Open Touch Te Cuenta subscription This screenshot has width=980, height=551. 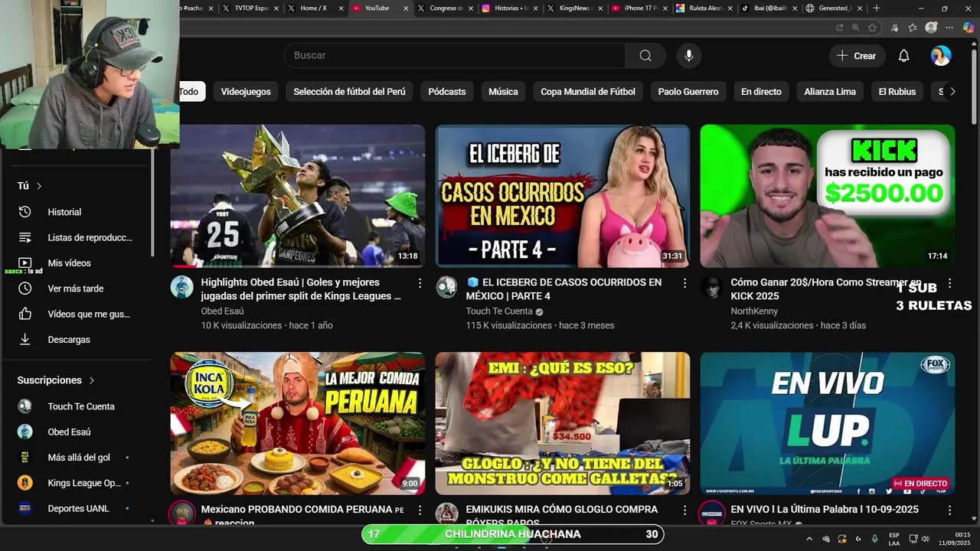click(x=77, y=406)
